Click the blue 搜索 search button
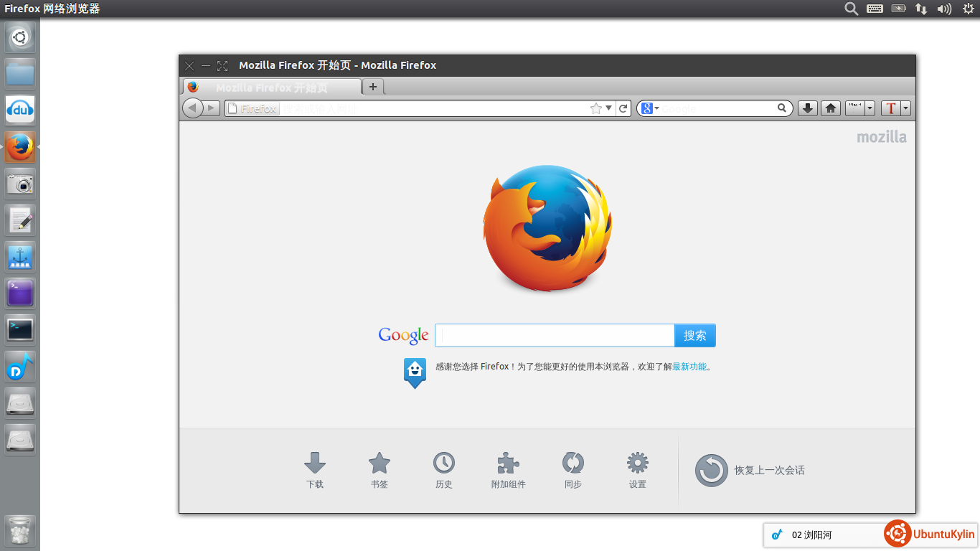This screenshot has width=980, height=551. 694,336
